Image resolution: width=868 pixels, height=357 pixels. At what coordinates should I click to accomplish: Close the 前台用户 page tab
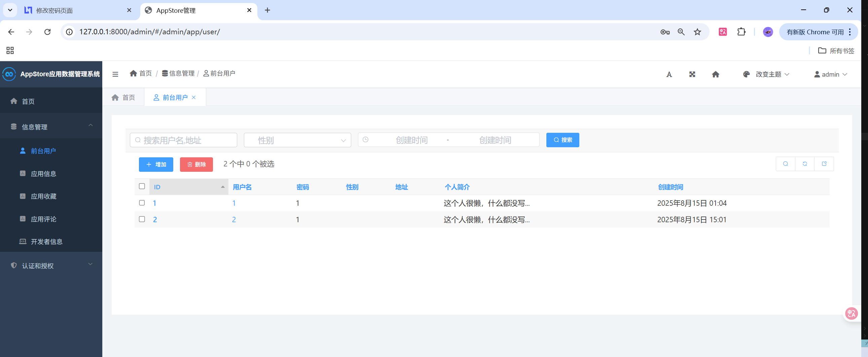point(194,97)
